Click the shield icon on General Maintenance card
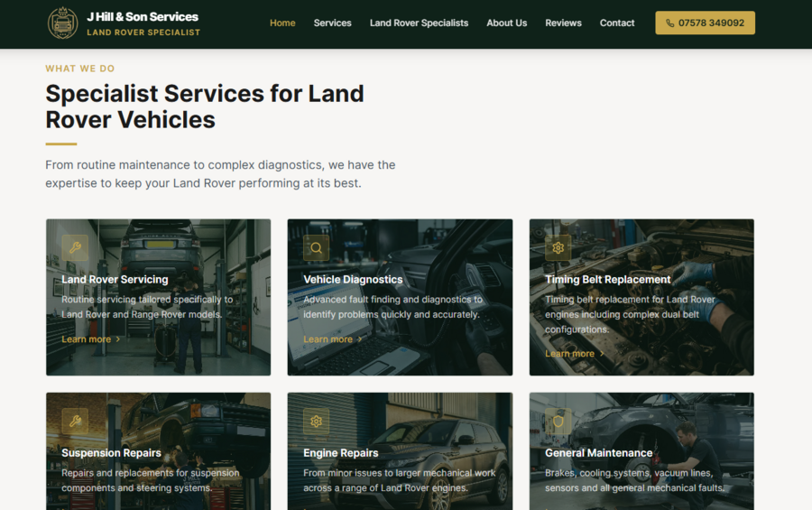This screenshot has height=510, width=812. coord(558,422)
